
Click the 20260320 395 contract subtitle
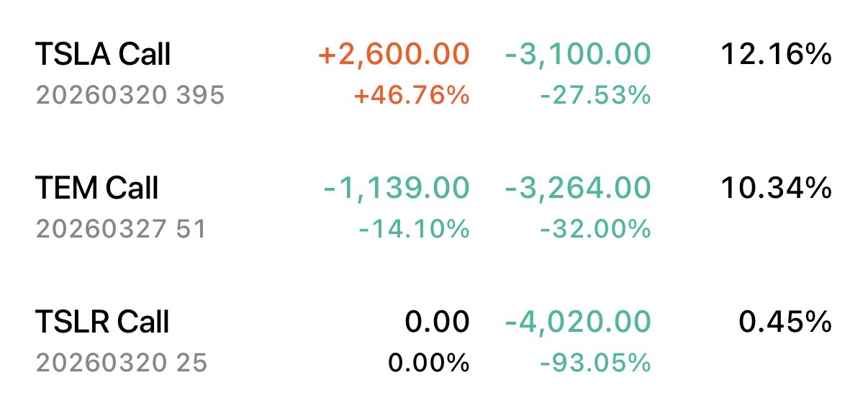coord(130,95)
